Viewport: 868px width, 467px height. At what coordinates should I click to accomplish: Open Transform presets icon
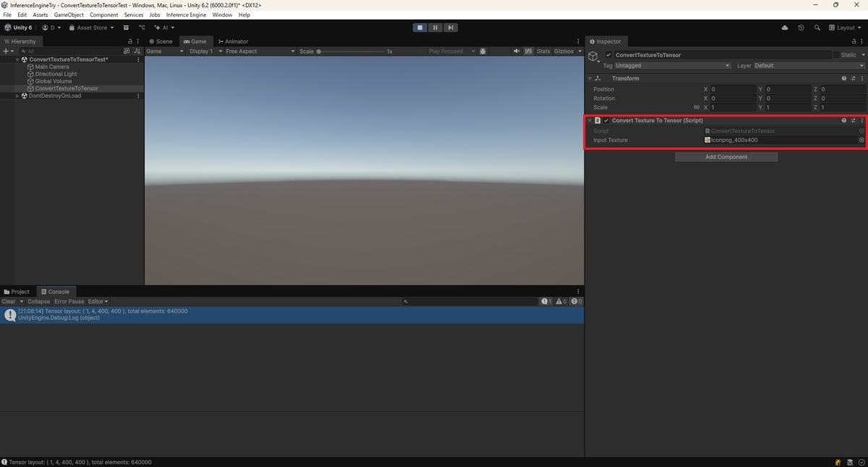coord(853,78)
